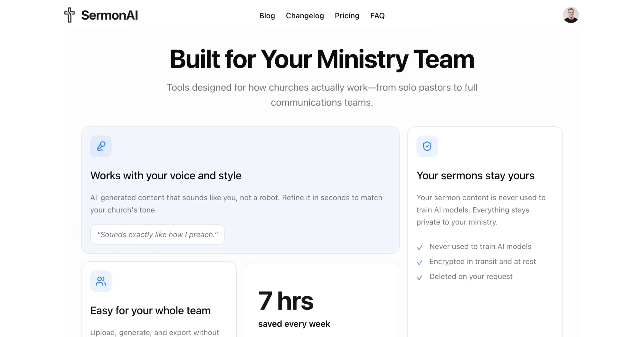Click the "7 hrs" statistic
The height and width of the screenshot is (337, 644).
click(286, 301)
